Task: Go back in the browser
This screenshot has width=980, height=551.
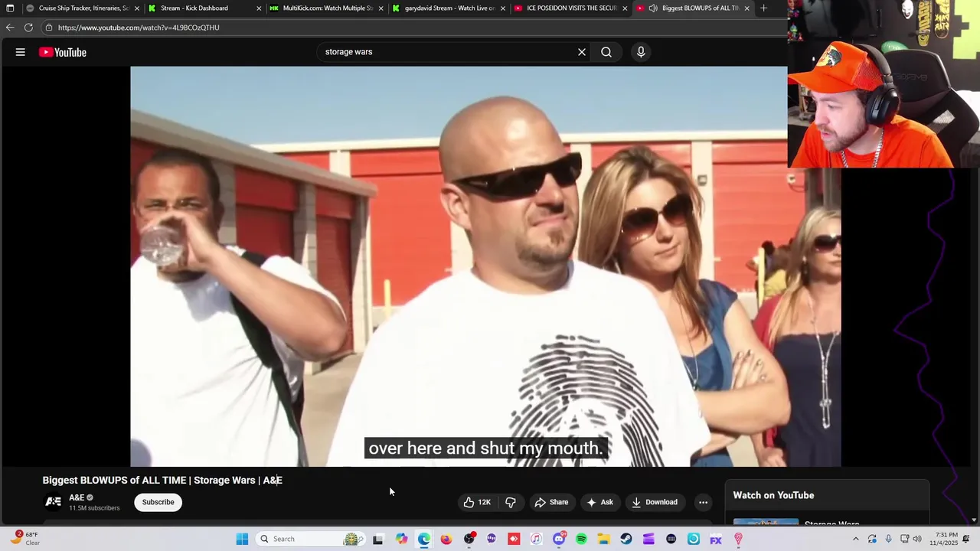Action: [10, 28]
